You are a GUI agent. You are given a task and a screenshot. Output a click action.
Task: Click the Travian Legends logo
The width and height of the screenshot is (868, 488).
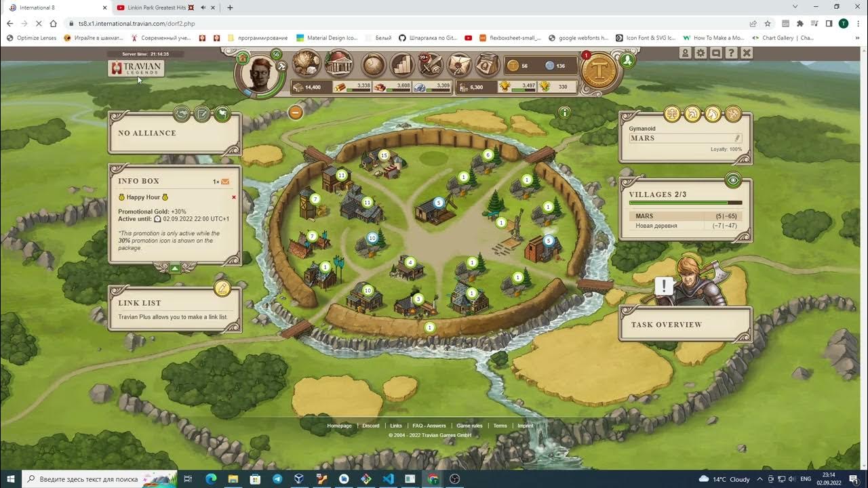(136, 68)
